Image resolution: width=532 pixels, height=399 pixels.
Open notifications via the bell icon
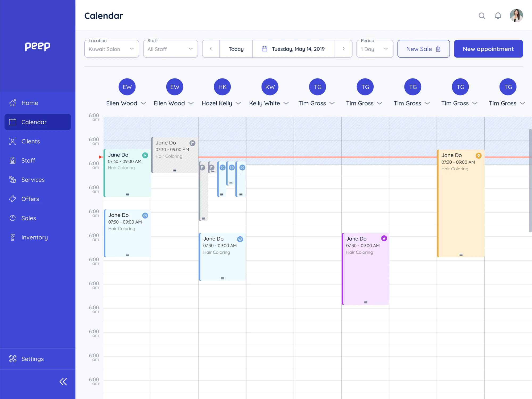(x=497, y=16)
